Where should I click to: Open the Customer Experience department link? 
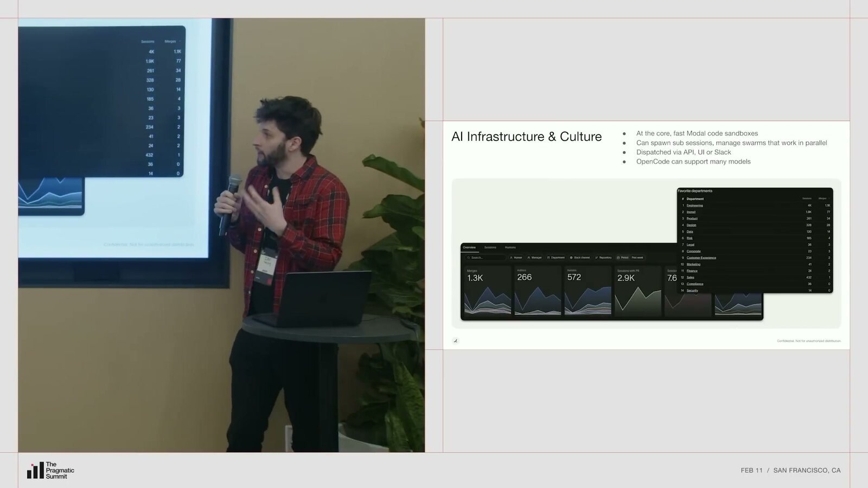click(x=701, y=258)
